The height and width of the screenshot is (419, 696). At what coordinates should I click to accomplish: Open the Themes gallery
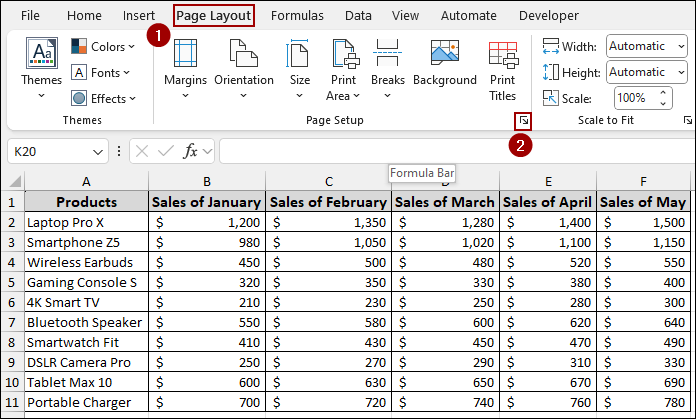(41, 62)
